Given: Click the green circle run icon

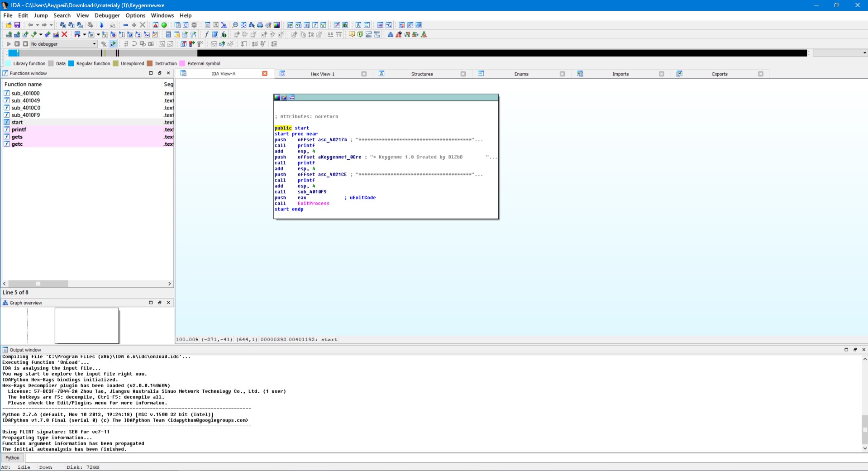Looking at the screenshot, I should (164, 25).
